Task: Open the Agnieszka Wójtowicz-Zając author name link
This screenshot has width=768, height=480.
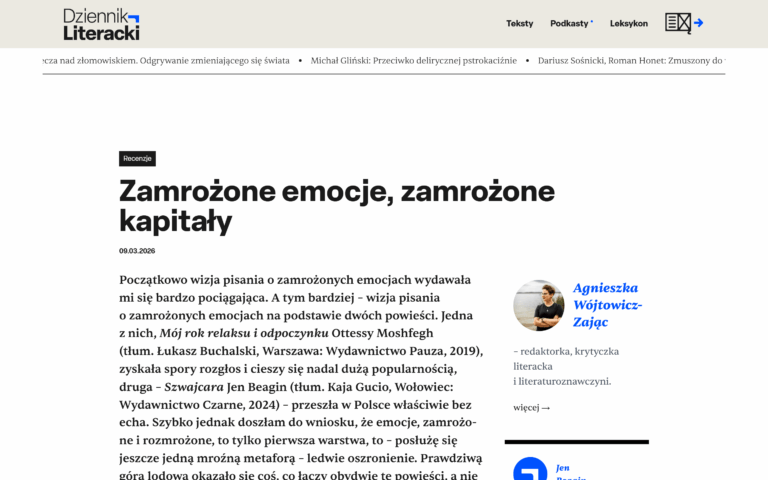Action: coord(607,304)
